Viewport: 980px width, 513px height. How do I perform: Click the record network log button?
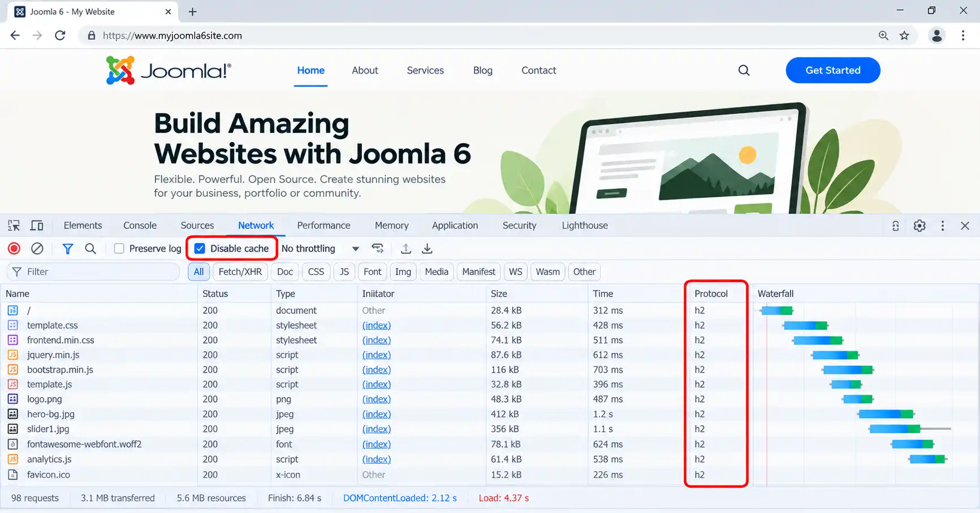14,248
